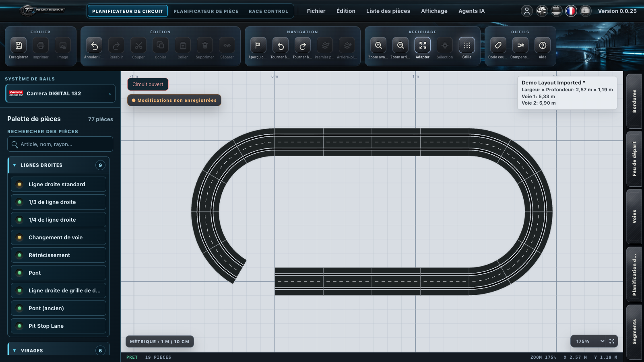Open Code couleur tool icon
The height and width of the screenshot is (362, 644).
(498, 45)
